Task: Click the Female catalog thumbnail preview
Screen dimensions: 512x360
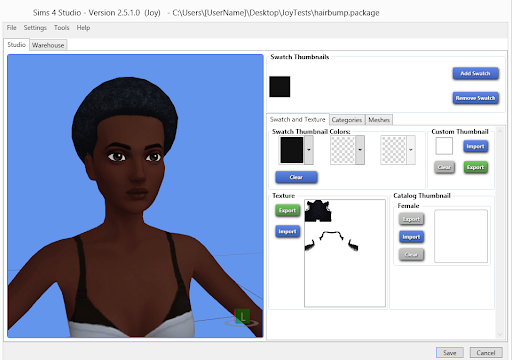Action: click(461, 236)
